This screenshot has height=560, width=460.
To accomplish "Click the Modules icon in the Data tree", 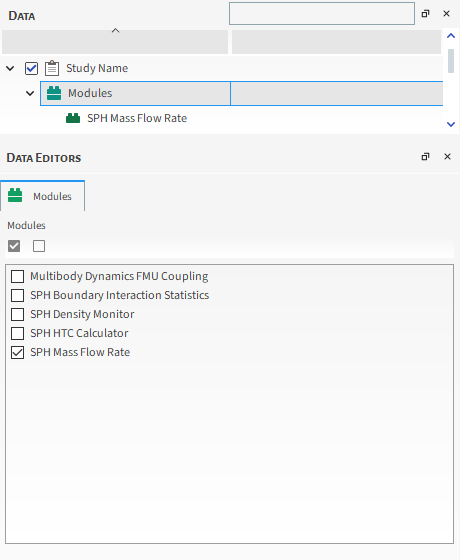I will coord(54,93).
